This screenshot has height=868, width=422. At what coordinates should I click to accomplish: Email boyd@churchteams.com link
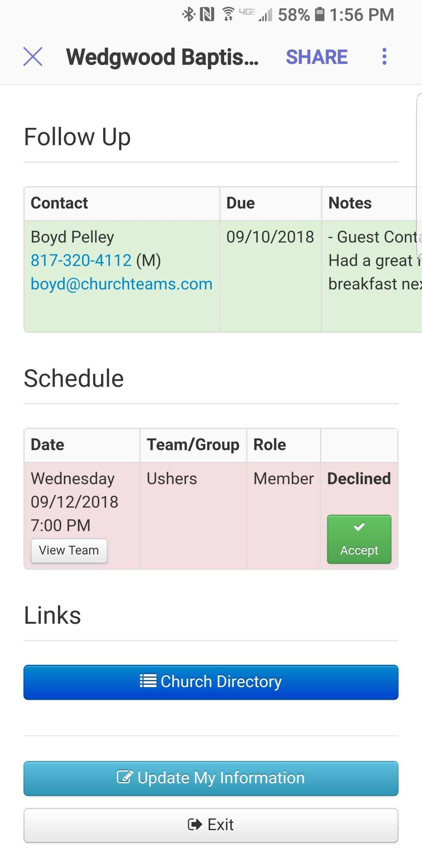[121, 284]
